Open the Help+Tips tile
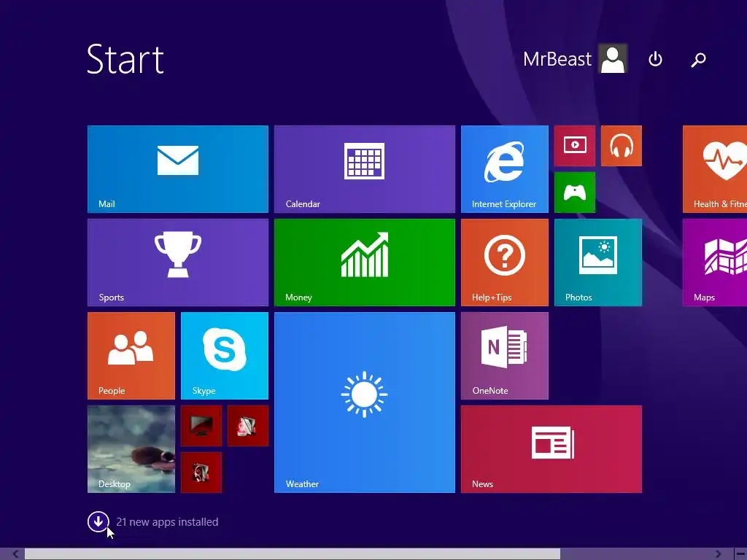The width and height of the screenshot is (747, 560). 505,262
